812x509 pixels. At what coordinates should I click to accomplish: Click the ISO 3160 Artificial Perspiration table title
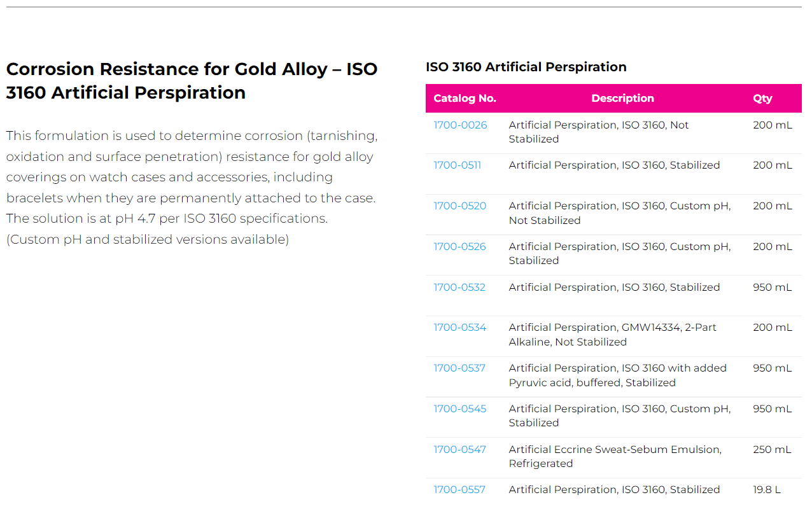526,67
